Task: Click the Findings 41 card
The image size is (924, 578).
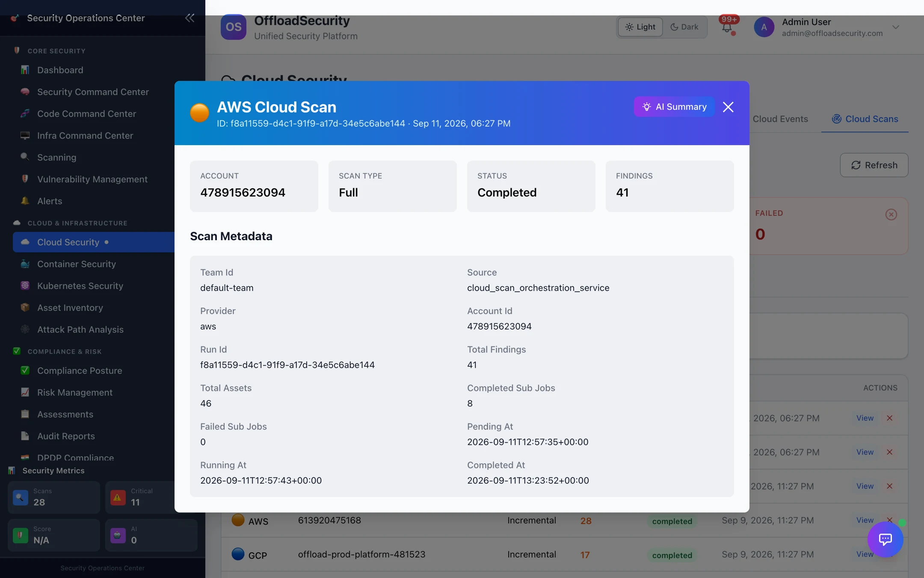Action: click(x=670, y=186)
